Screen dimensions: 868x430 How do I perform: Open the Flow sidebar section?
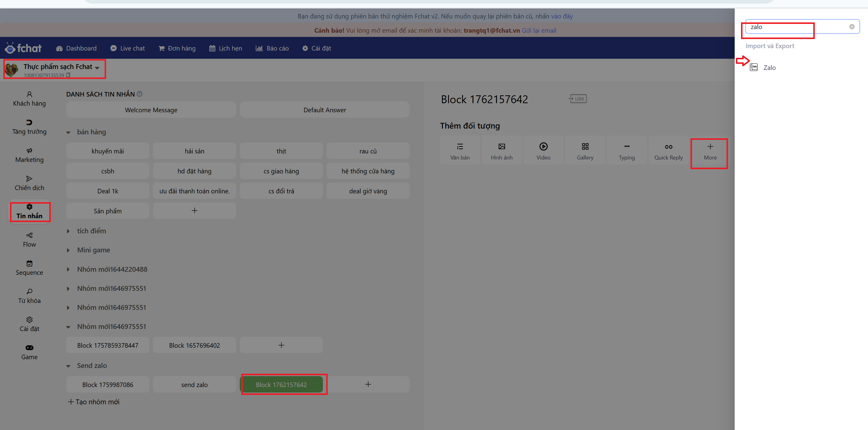[29, 240]
